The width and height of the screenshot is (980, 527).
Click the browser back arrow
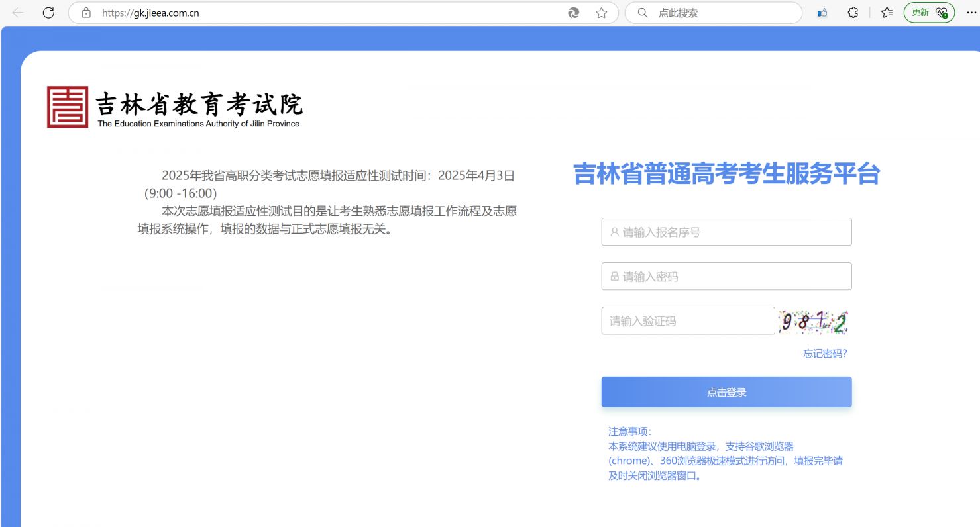(18, 13)
